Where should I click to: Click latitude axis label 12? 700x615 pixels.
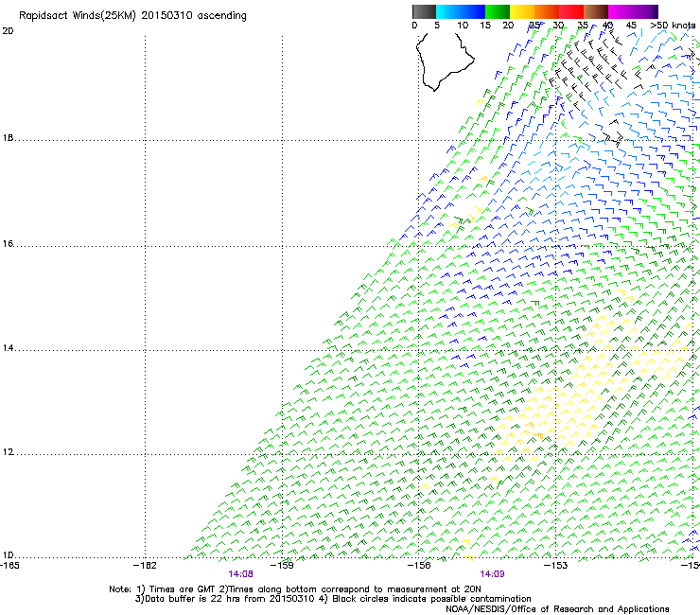tap(8, 452)
